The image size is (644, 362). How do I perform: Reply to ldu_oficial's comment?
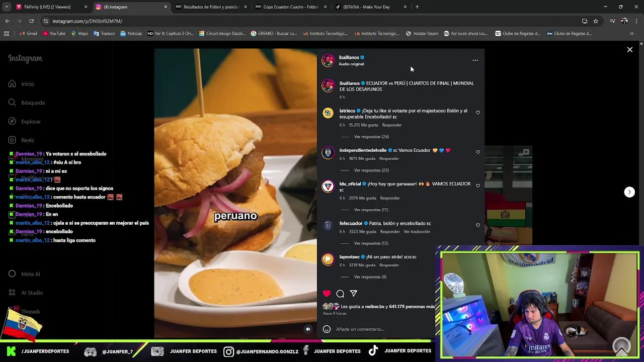pyautogui.click(x=390, y=198)
